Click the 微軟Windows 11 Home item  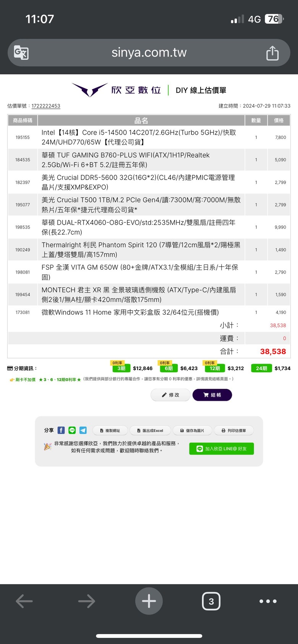pos(130,312)
